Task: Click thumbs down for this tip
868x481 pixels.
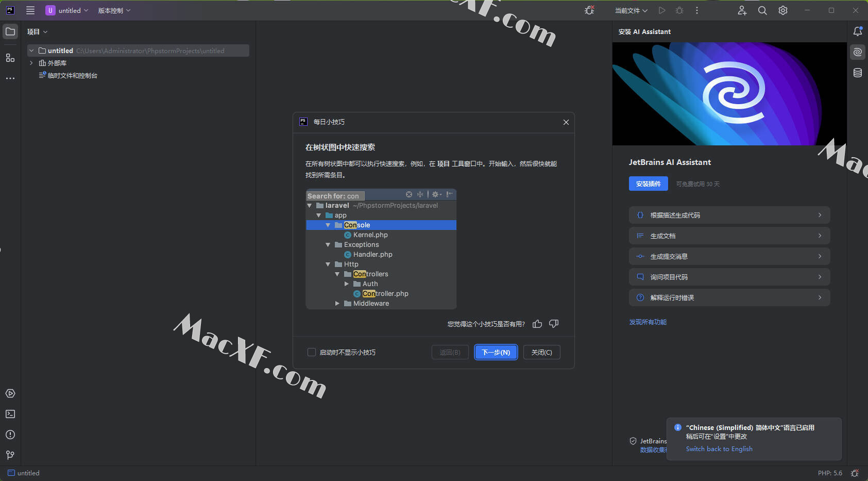Action: coord(554,324)
